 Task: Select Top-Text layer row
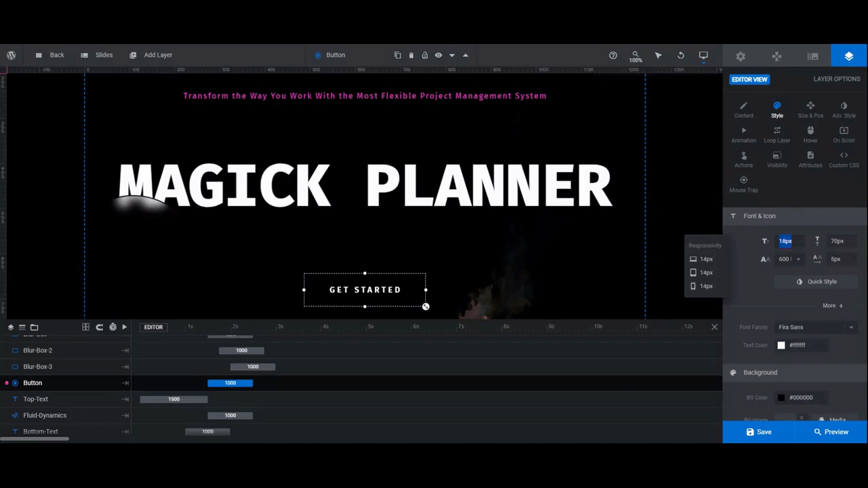pyautogui.click(x=66, y=399)
